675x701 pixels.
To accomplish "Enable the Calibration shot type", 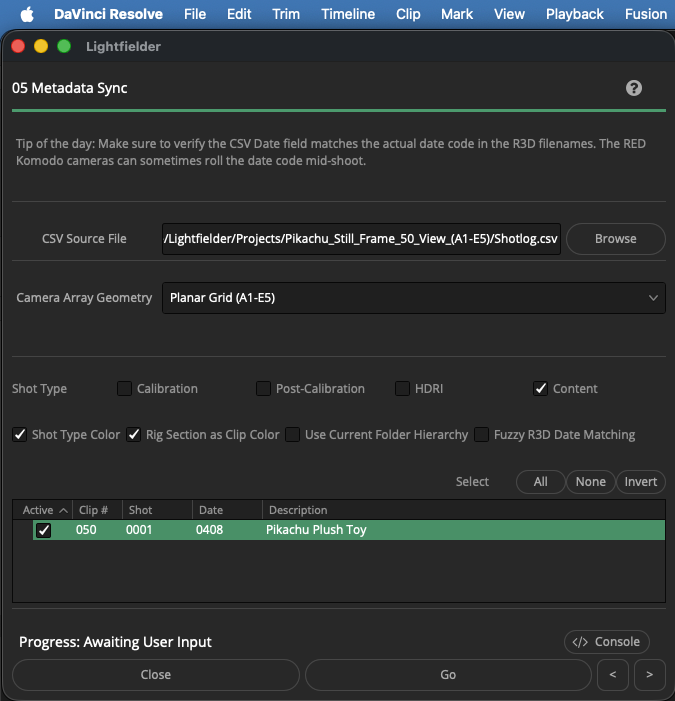I will (x=124, y=389).
